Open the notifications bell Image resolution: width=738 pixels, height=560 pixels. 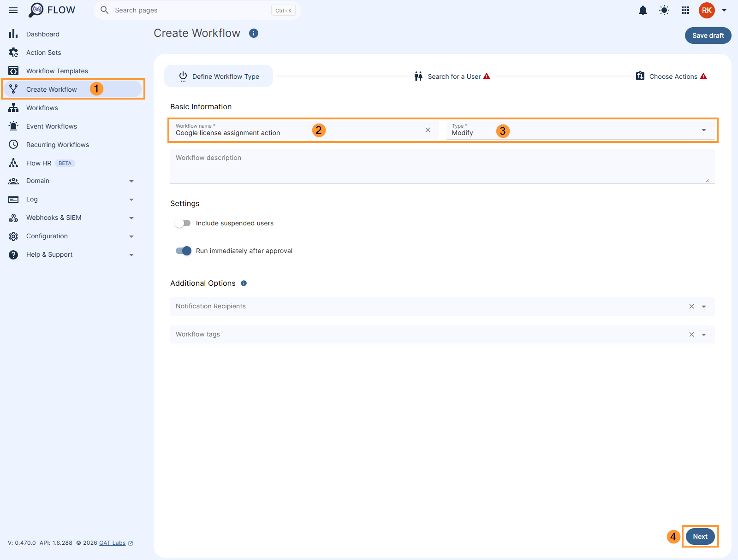click(643, 10)
